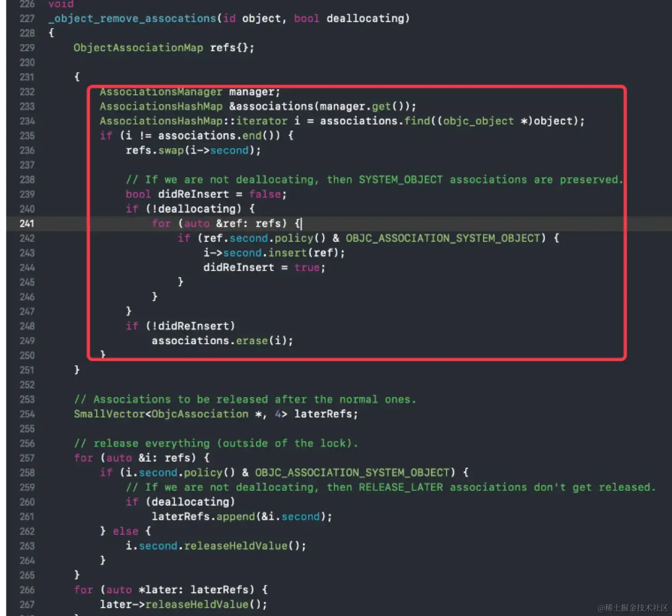Click line number 254 in the gutter
This screenshot has height=616, width=672.
27,414
